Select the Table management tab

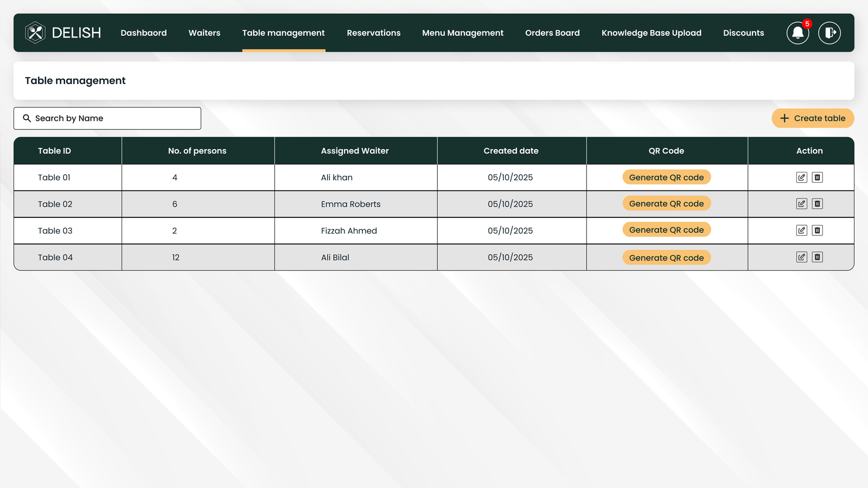click(284, 33)
